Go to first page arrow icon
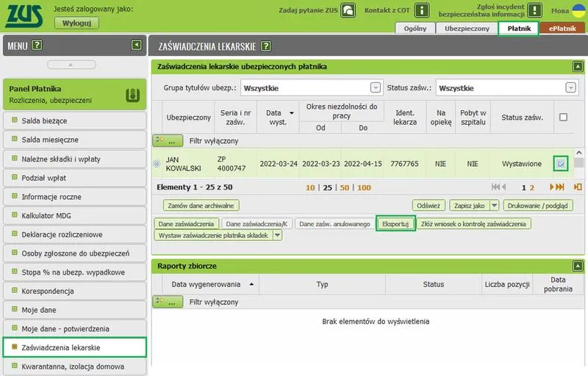588x376 pixels. (x=495, y=187)
